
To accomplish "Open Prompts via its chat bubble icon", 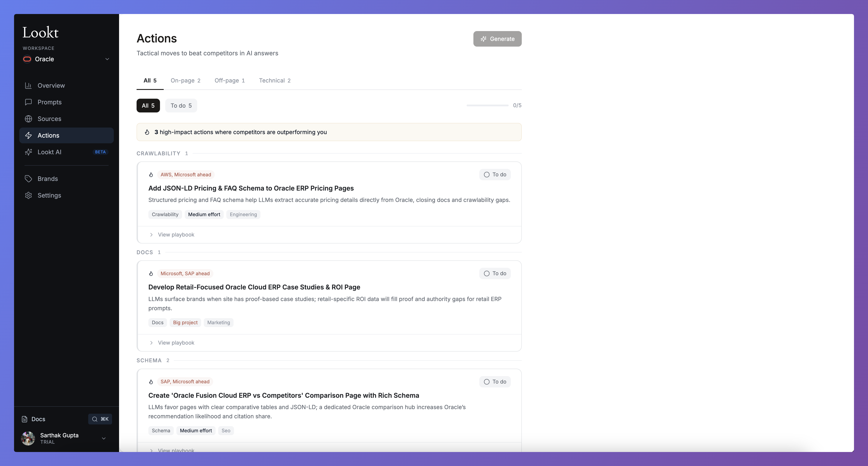I will pos(28,102).
